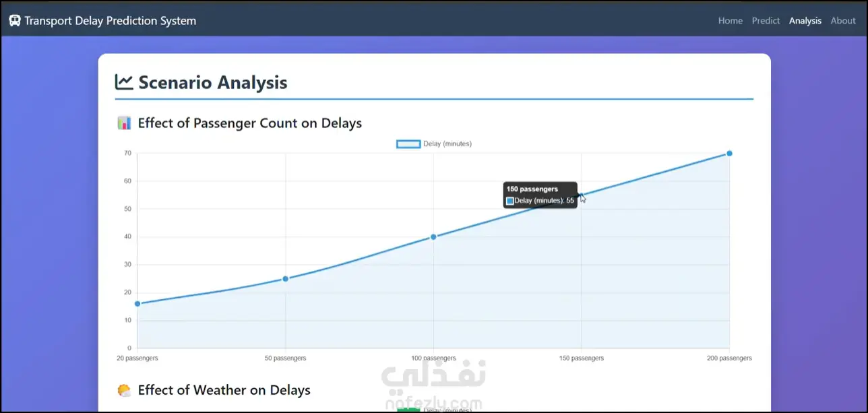868x413 pixels.
Task: Click the line chart icon beside Scenario Analysis
Action: (x=124, y=82)
